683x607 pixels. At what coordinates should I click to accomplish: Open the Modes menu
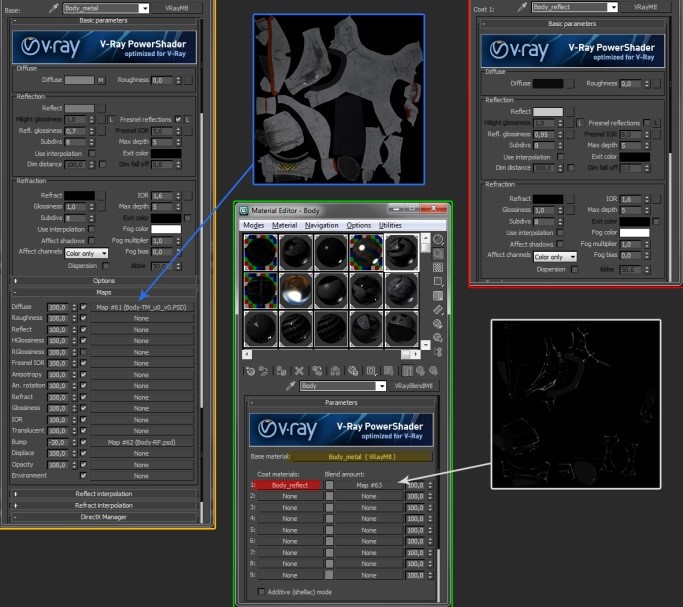(254, 226)
